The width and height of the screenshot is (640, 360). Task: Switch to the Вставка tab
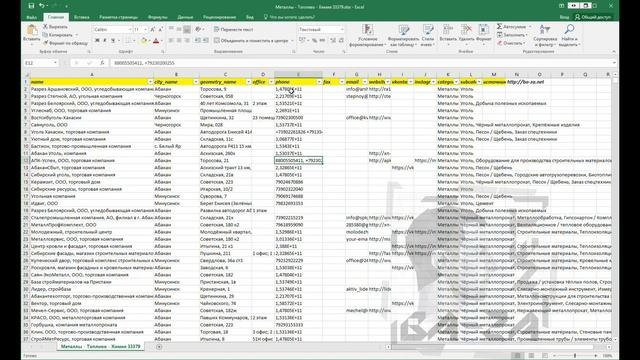pos(82,17)
